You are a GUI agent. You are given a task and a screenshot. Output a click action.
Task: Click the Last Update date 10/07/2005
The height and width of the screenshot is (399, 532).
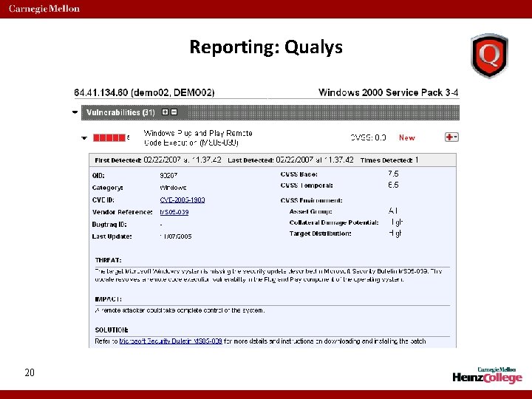click(x=175, y=236)
